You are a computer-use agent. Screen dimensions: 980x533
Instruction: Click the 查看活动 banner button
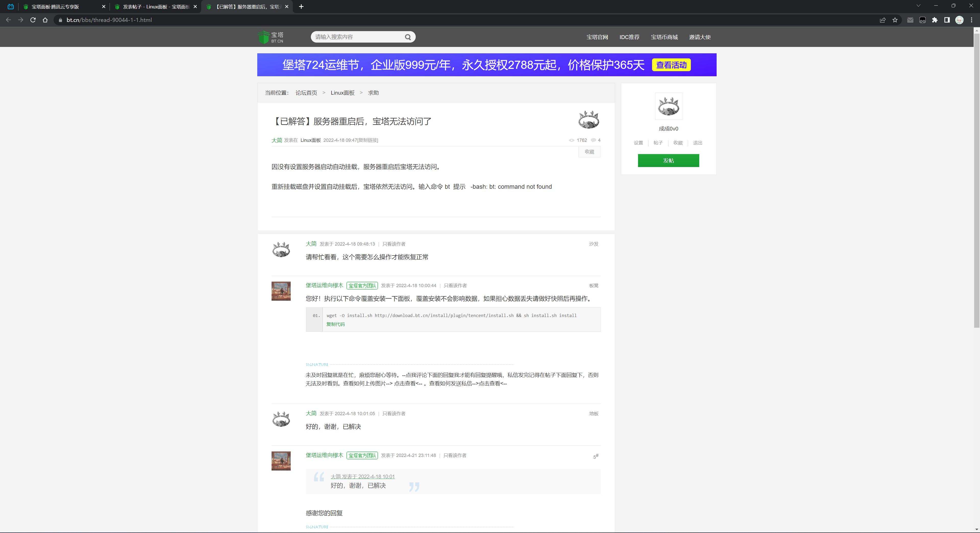[x=671, y=65]
